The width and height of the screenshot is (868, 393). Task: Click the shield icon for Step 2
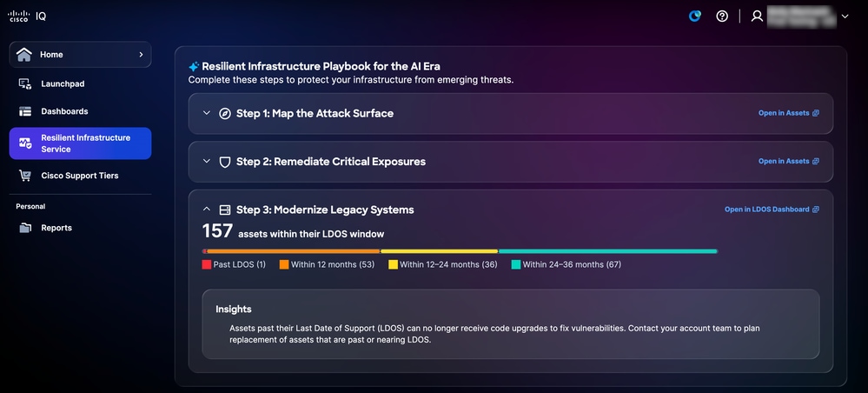tap(225, 162)
